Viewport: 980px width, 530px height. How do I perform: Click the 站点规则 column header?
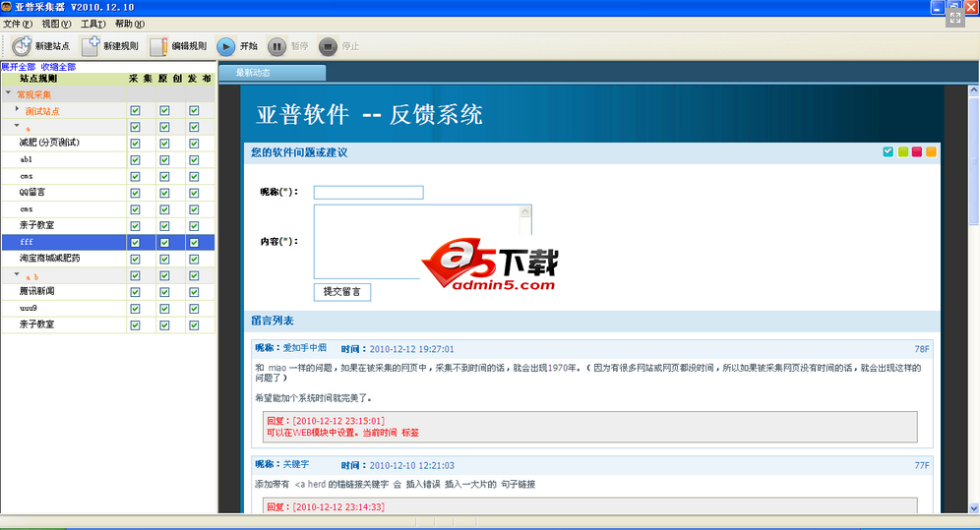[38, 79]
